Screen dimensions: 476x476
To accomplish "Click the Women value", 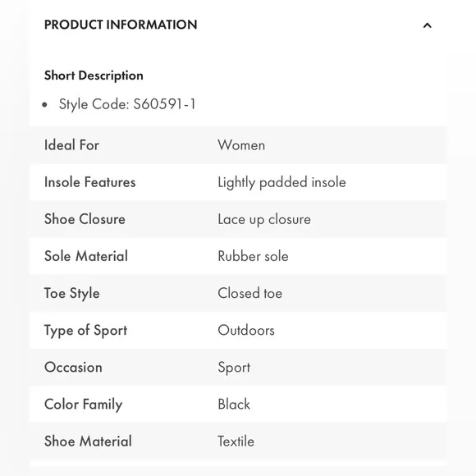I will tap(241, 145).
